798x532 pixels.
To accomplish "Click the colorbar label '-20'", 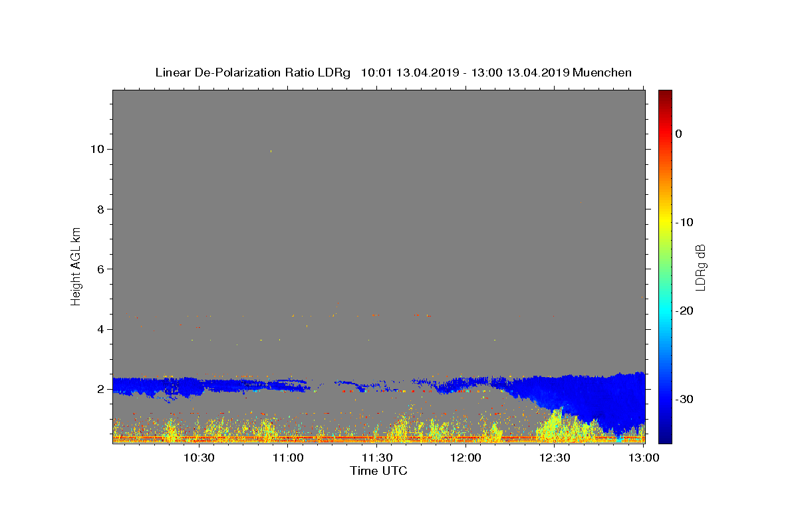I will (684, 311).
